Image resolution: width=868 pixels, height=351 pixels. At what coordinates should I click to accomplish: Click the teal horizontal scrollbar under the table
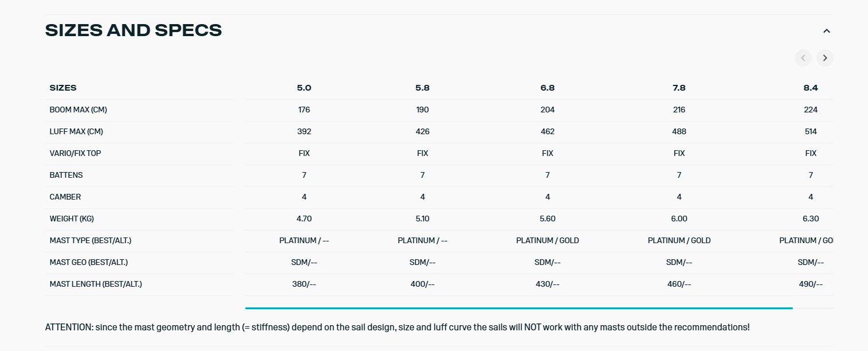519,308
